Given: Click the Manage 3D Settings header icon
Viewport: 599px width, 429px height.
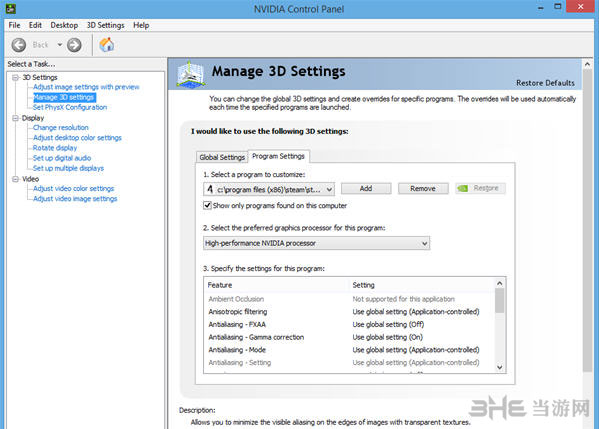Looking at the screenshot, I should (191, 74).
